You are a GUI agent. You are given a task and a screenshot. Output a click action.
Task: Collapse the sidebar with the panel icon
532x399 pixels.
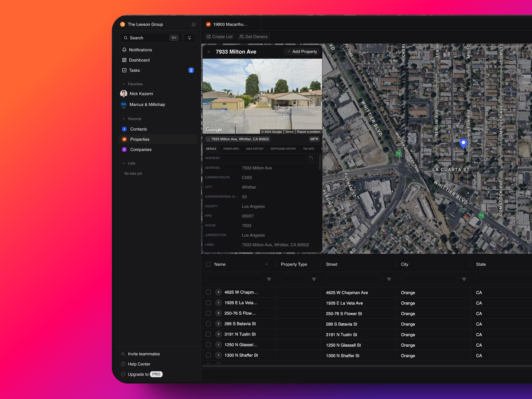pos(194,24)
